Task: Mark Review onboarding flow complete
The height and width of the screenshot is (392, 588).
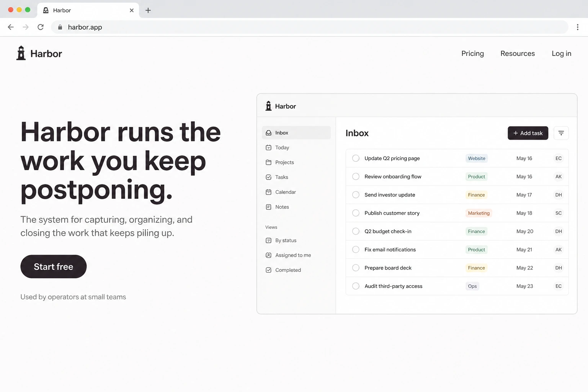Action: (x=356, y=177)
